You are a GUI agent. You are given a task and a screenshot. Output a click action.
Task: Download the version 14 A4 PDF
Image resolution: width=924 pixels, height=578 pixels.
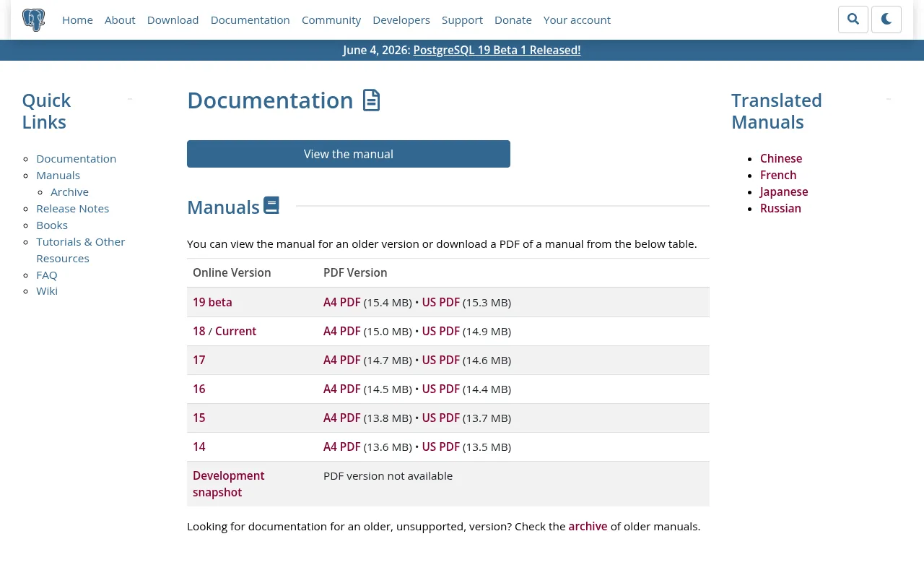pyautogui.click(x=342, y=447)
